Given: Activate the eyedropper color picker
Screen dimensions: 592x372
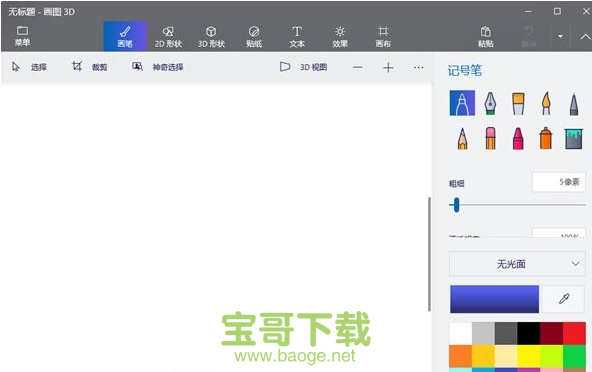Looking at the screenshot, I should 564,299.
